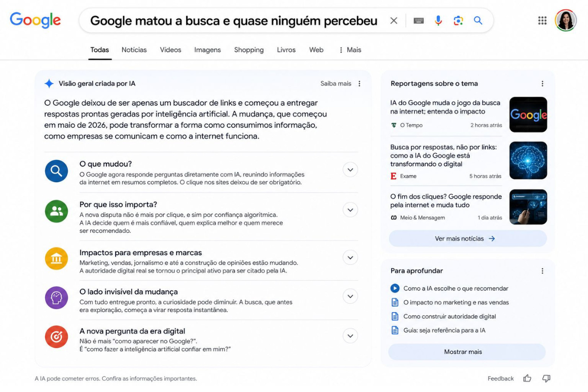Click the blue magnifier search icon
Image resolution: width=588 pixels, height=392 pixels.
tap(478, 21)
